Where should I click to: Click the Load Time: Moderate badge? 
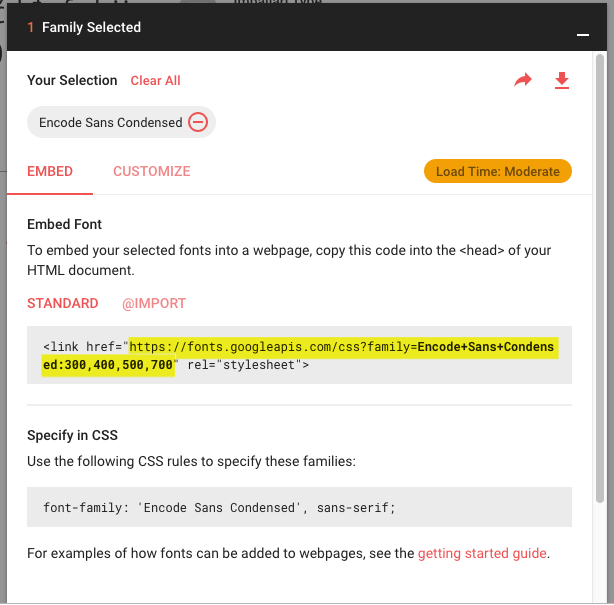[x=497, y=171]
